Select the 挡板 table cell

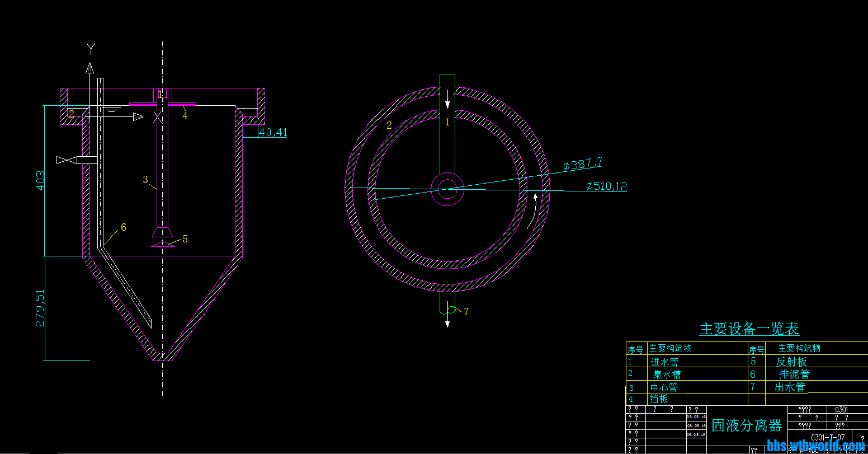pos(659,399)
